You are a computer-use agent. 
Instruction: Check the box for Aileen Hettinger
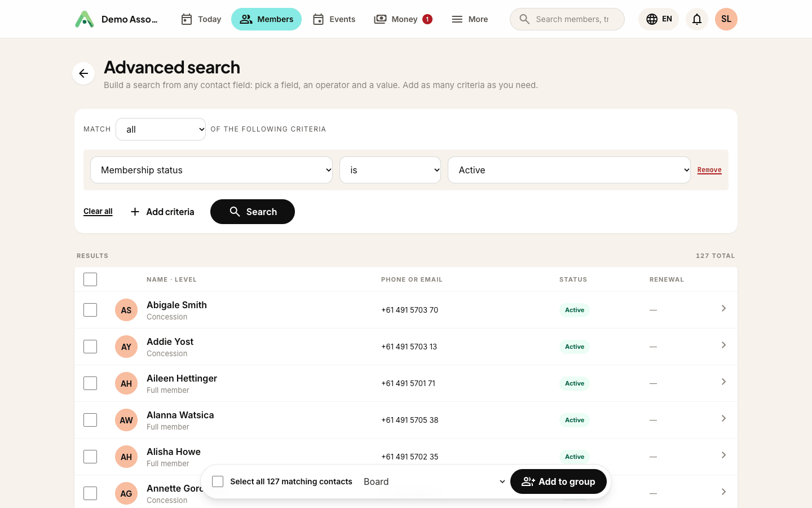pyautogui.click(x=90, y=383)
